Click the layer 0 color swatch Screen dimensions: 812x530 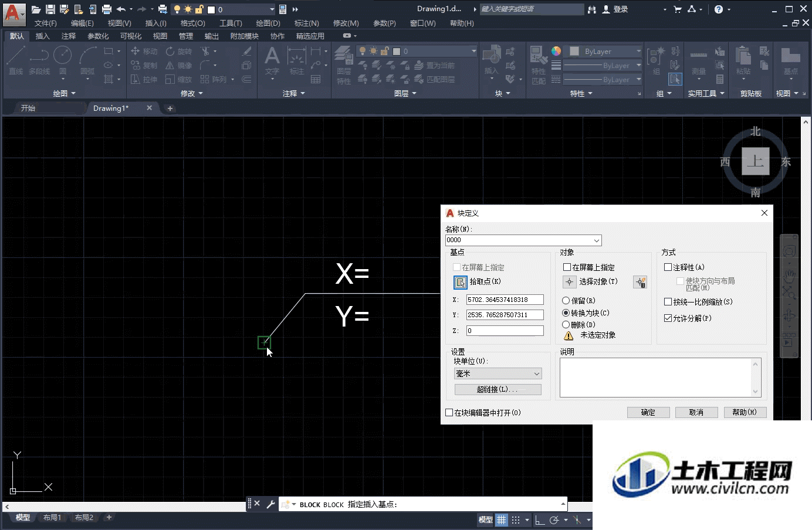(x=397, y=52)
